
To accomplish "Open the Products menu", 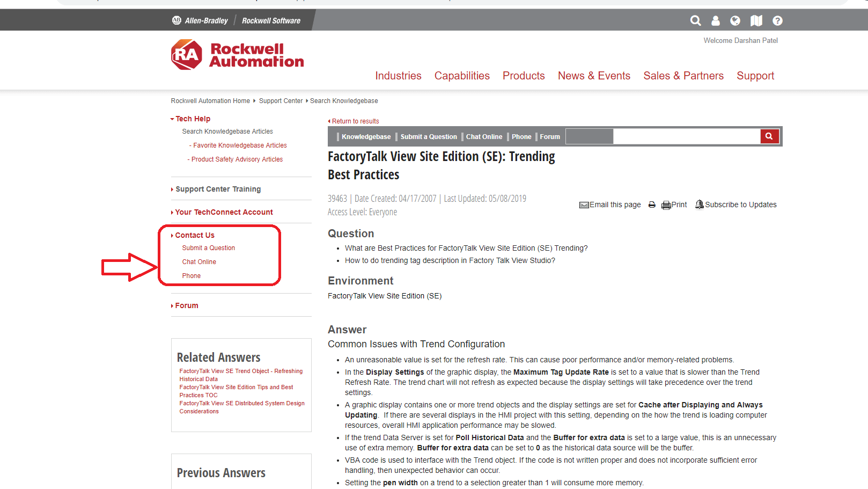I will 523,76.
